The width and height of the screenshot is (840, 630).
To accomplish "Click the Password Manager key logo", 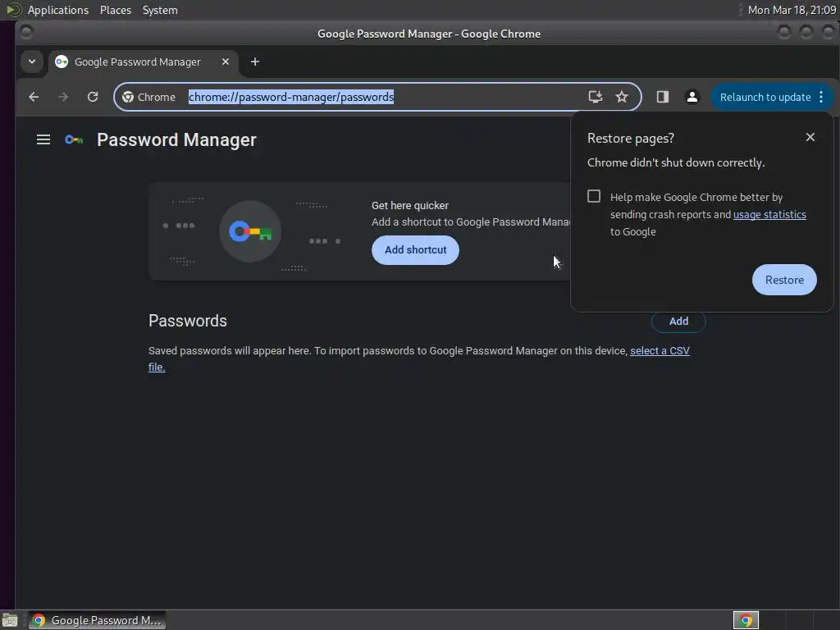I will click(x=74, y=139).
